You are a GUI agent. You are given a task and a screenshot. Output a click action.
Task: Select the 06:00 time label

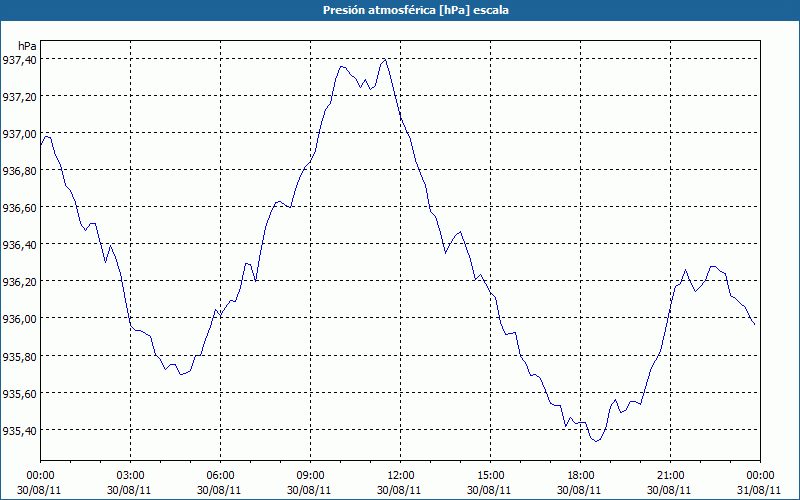click(x=220, y=476)
